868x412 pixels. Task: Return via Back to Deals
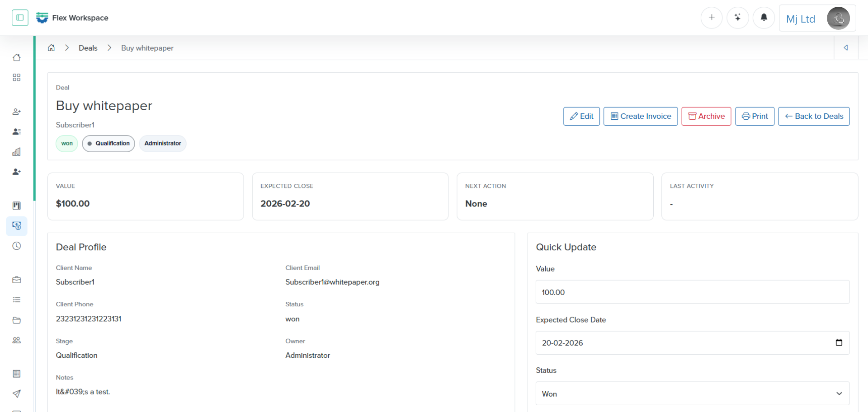pyautogui.click(x=814, y=116)
